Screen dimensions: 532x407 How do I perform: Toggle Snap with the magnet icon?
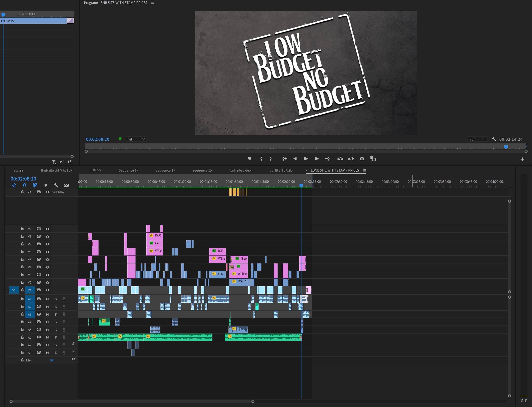click(x=25, y=185)
